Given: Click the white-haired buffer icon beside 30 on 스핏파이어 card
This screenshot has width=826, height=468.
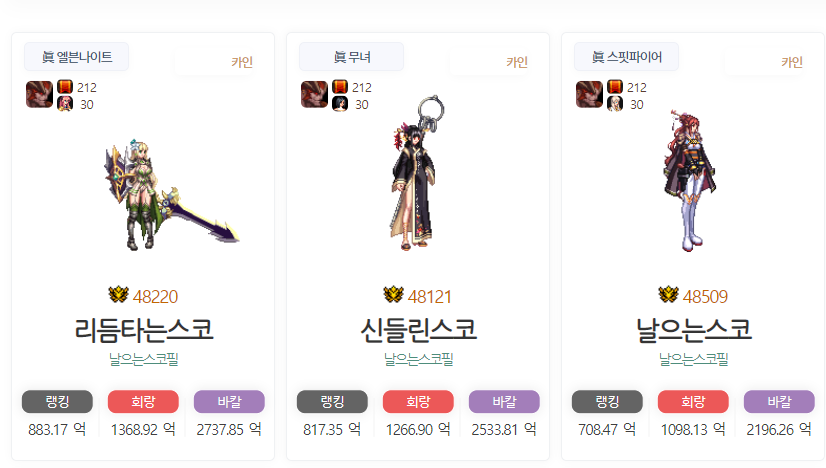Looking at the screenshot, I should point(615,104).
